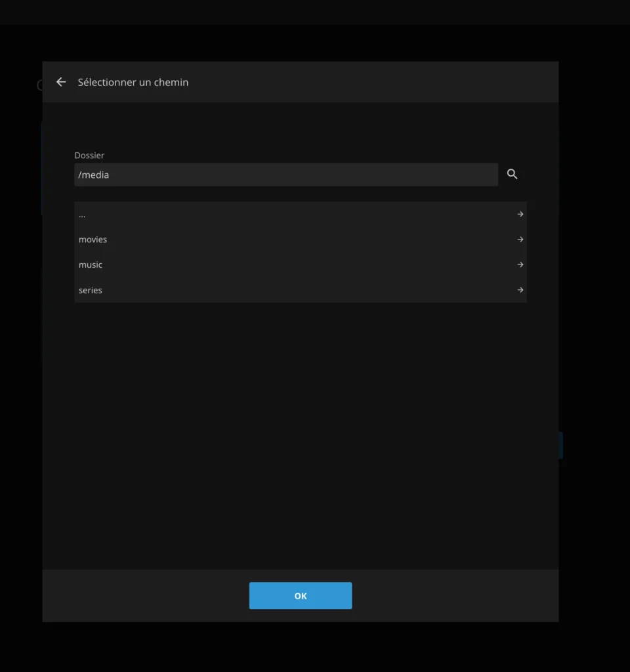Click arrow icon on the movies row
The height and width of the screenshot is (672, 630).
(x=520, y=240)
